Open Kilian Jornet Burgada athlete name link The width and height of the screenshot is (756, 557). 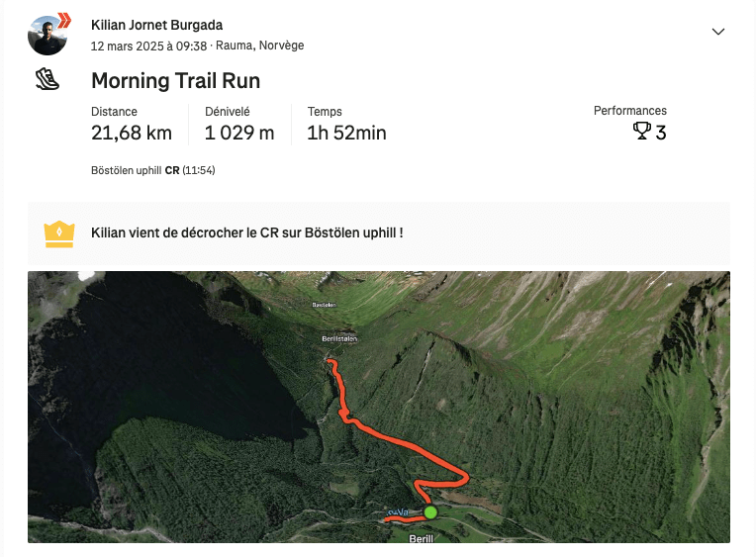point(156,25)
